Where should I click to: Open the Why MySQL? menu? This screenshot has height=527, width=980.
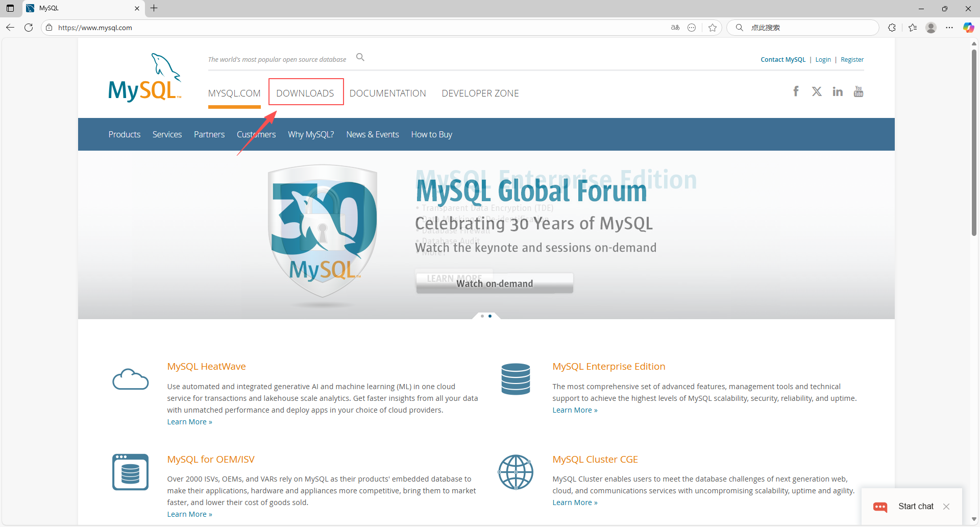(311, 134)
